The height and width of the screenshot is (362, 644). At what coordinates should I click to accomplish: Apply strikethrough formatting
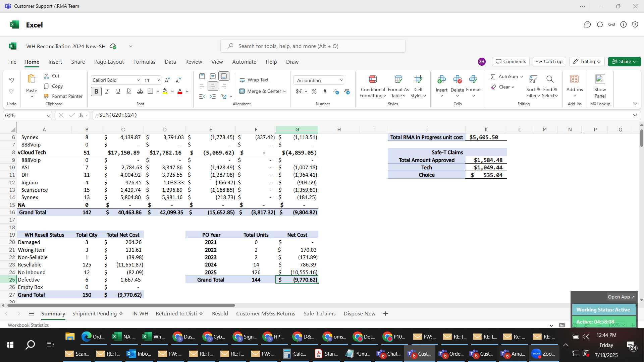pos(140,91)
